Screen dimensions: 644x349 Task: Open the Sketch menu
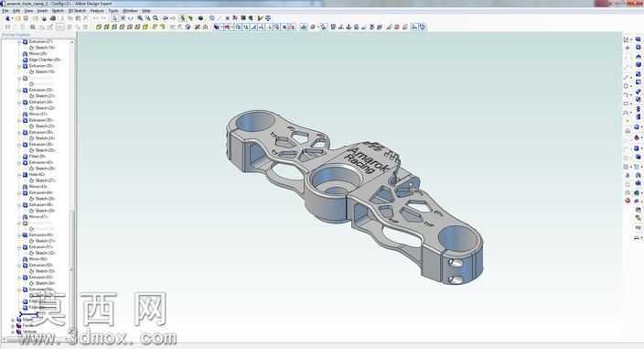(58, 11)
